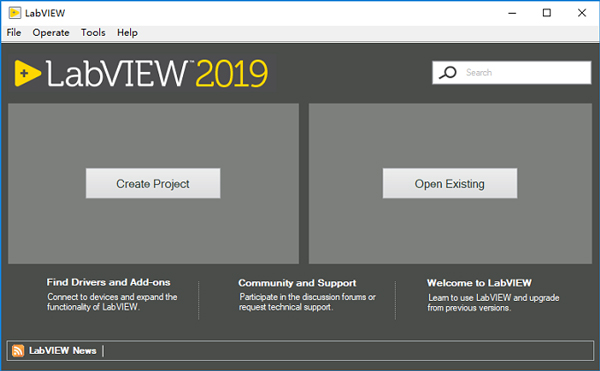Open the Operate menu
600x371 pixels.
51,33
